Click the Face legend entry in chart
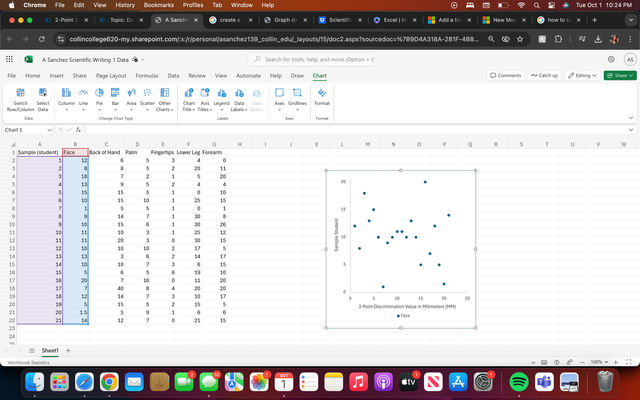Screen dimensions: 640x400 pos(403,316)
